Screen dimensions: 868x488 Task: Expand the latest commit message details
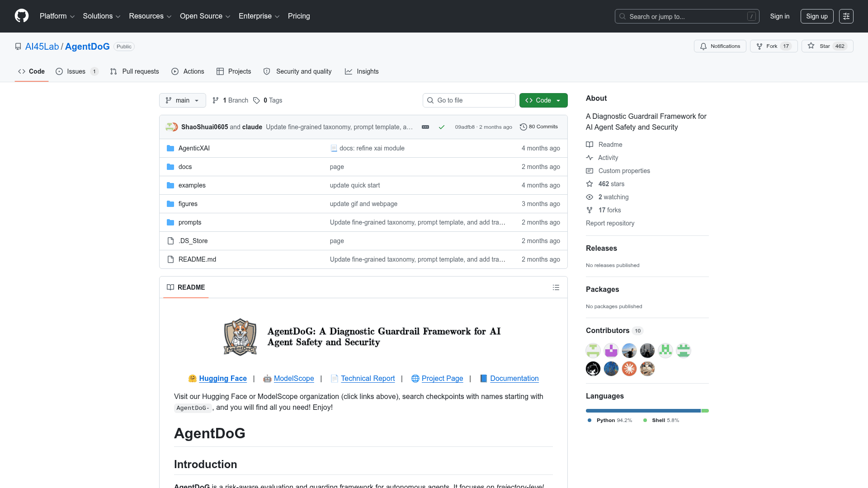[425, 127]
